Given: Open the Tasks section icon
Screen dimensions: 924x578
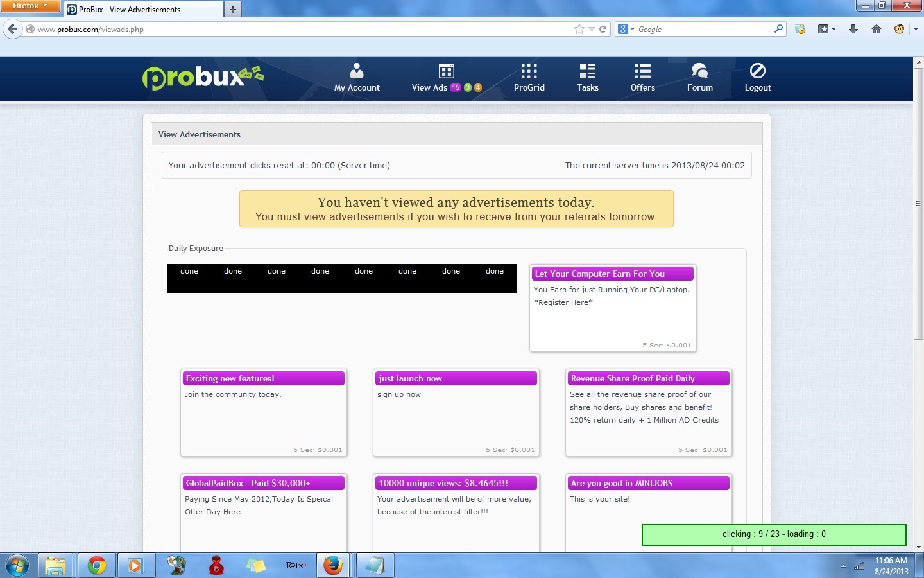Looking at the screenshot, I should [x=586, y=77].
